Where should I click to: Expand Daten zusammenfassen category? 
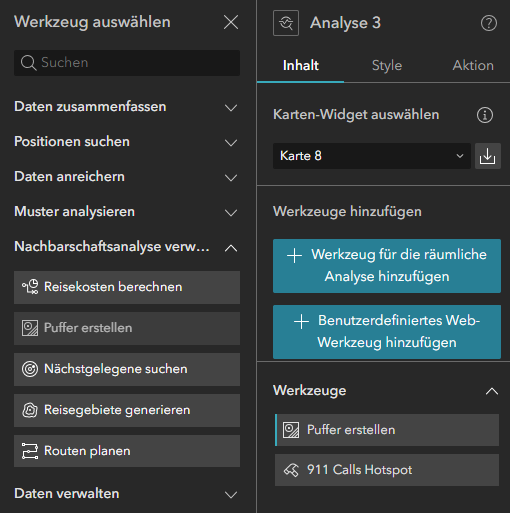tap(231, 108)
